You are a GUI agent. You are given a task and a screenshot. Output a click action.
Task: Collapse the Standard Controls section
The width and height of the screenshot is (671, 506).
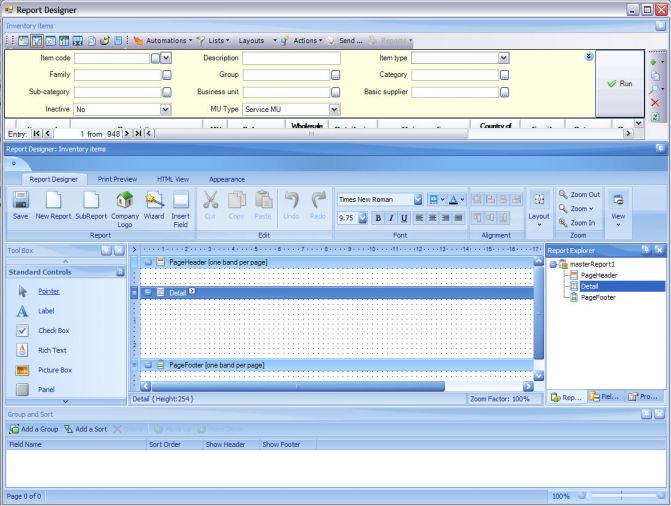(x=120, y=272)
